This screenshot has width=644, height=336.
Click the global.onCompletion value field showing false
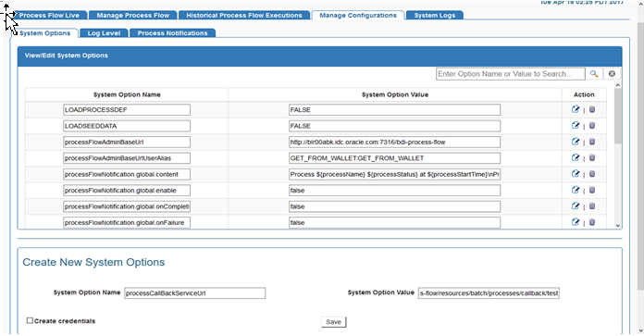pyautogui.click(x=394, y=206)
